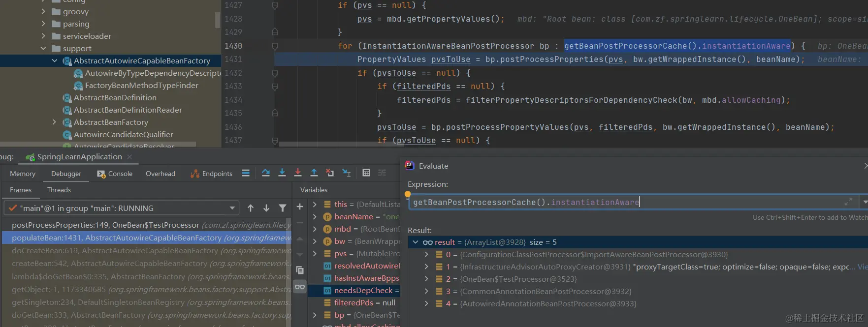Expand result item 4 AutowiredAnnotationBeanPostProcessor

click(x=426, y=303)
